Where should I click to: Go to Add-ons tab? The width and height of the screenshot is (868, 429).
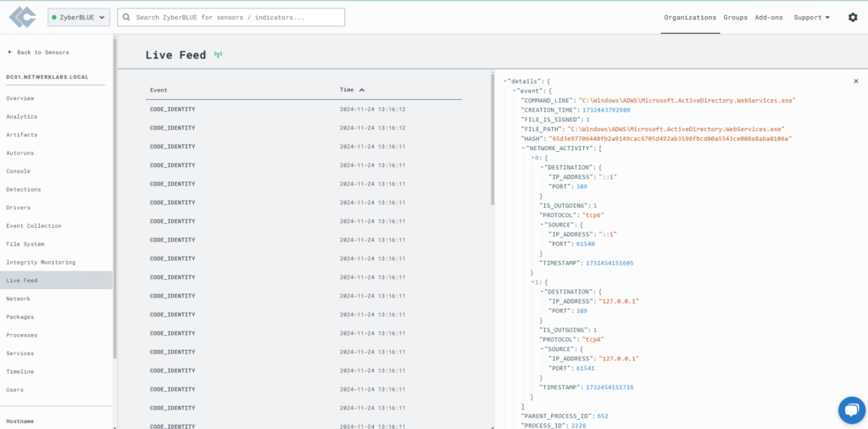(769, 17)
